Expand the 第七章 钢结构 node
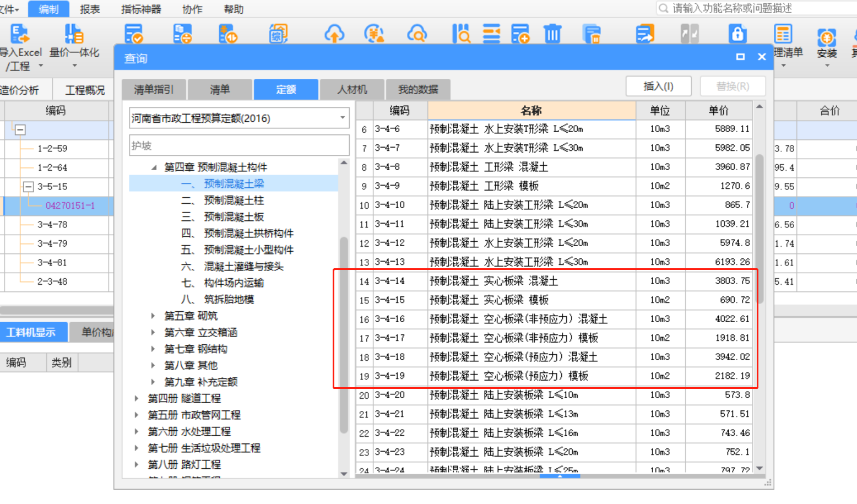857x504 pixels. tap(153, 349)
